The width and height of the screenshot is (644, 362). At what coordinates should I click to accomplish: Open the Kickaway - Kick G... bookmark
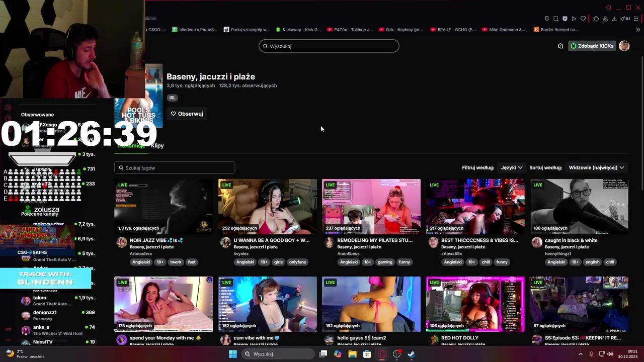[298, 30]
